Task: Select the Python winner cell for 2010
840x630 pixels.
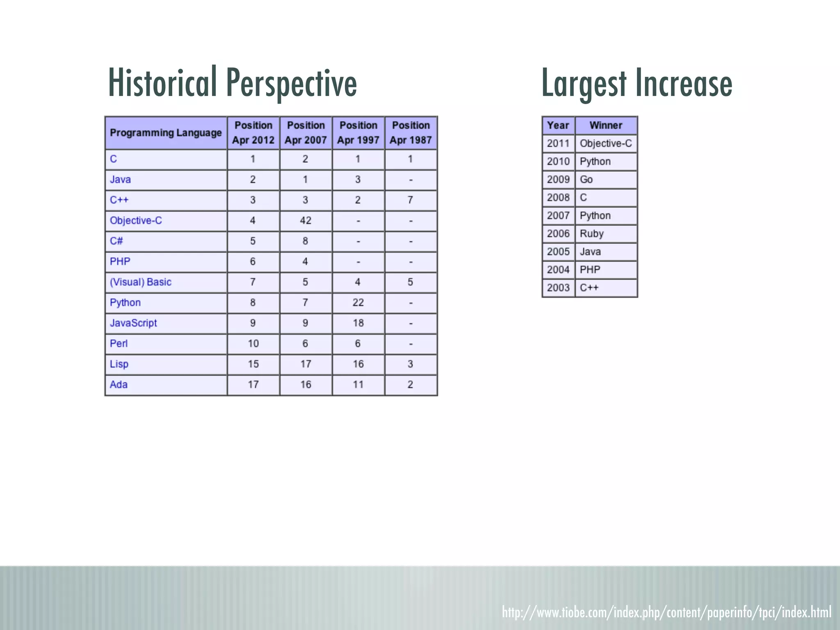Action: [x=606, y=162]
